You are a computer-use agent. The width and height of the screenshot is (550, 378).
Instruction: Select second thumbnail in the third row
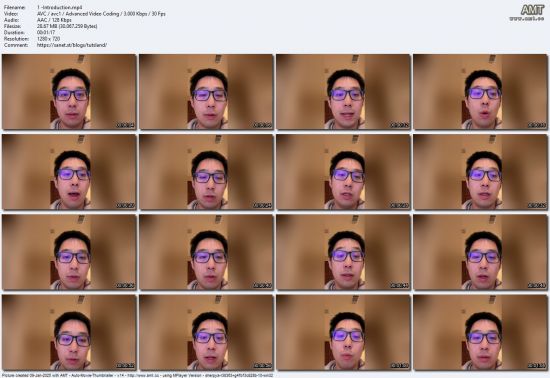pos(206,252)
